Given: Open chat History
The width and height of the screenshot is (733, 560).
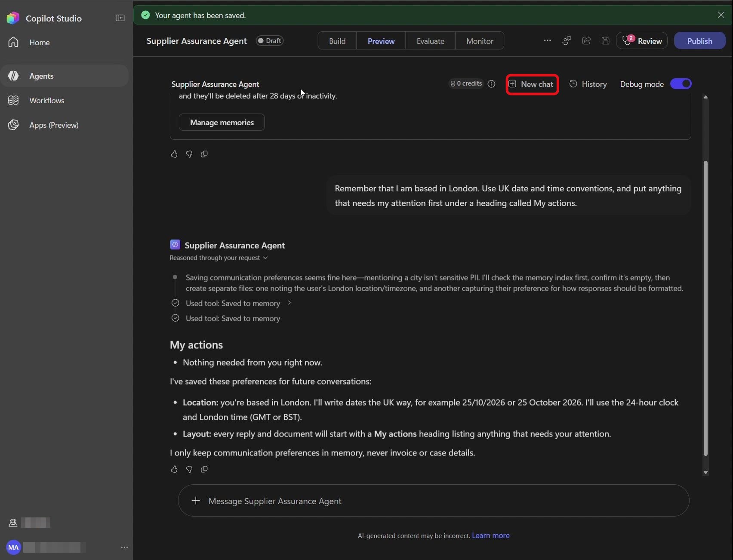Looking at the screenshot, I should (x=588, y=84).
